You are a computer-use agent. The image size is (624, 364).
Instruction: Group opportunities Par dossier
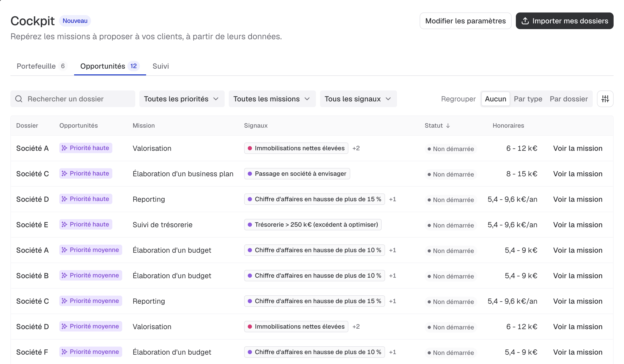click(x=569, y=99)
